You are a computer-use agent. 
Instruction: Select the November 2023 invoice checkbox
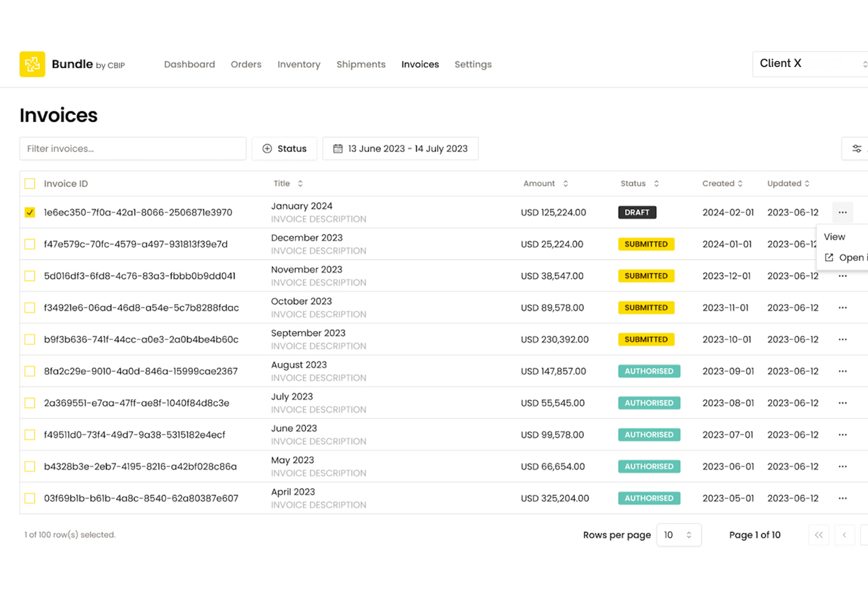pos(30,276)
